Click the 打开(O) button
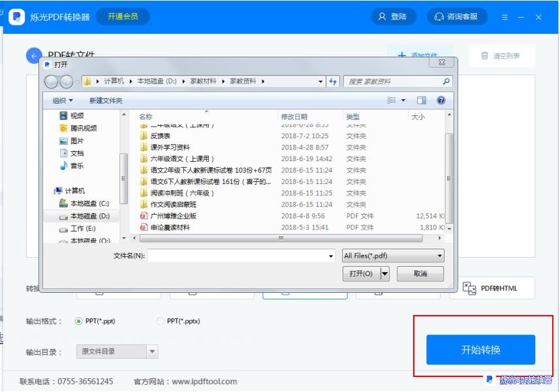 [361, 274]
